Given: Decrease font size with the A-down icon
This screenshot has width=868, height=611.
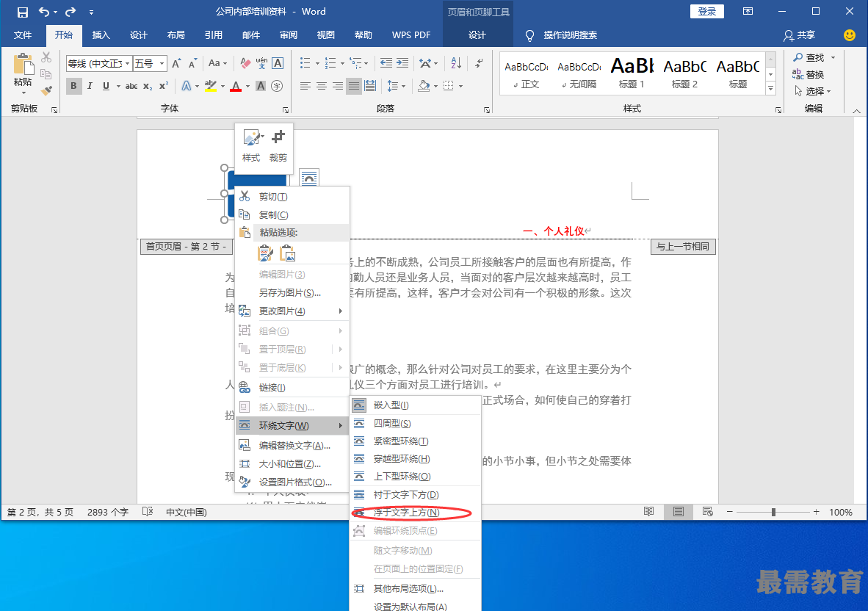Looking at the screenshot, I should click(x=192, y=64).
